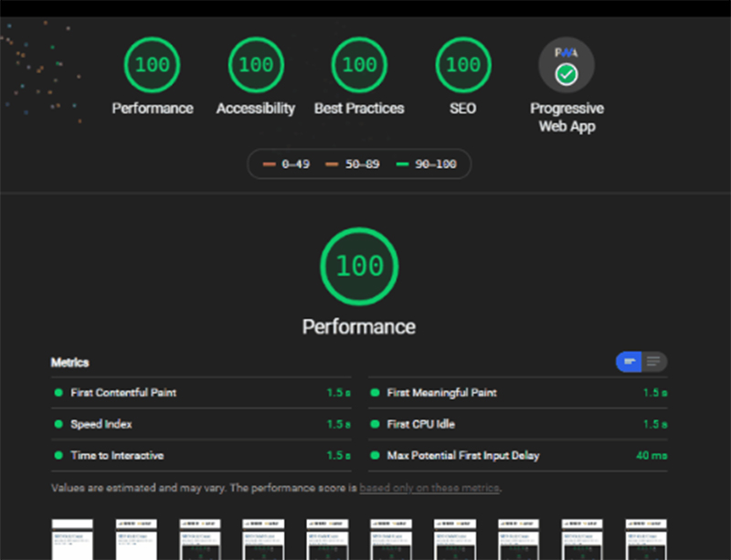The image size is (731, 560).
Task: Open the first filmstrip screenshot thumbnail
Action: (71, 539)
